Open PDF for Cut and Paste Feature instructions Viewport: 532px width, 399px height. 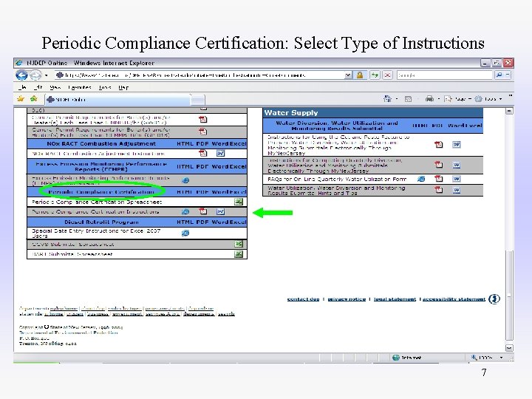pos(439,145)
